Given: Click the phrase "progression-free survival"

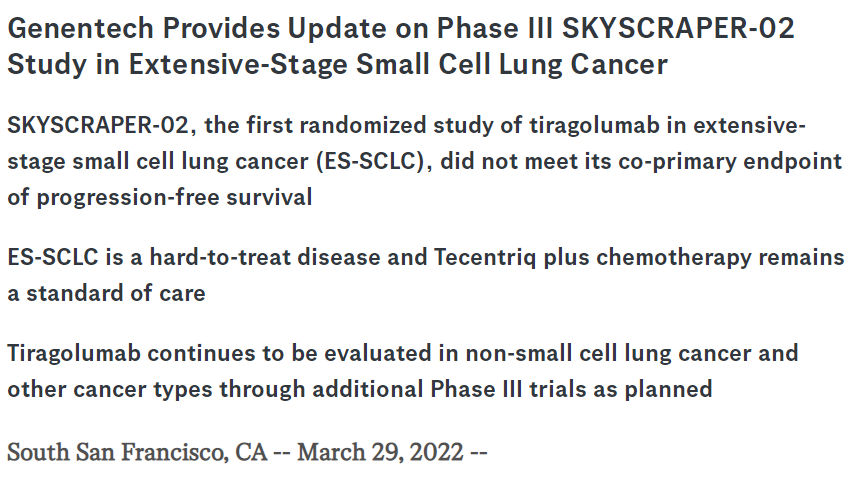Looking at the screenshot, I should [175, 198].
